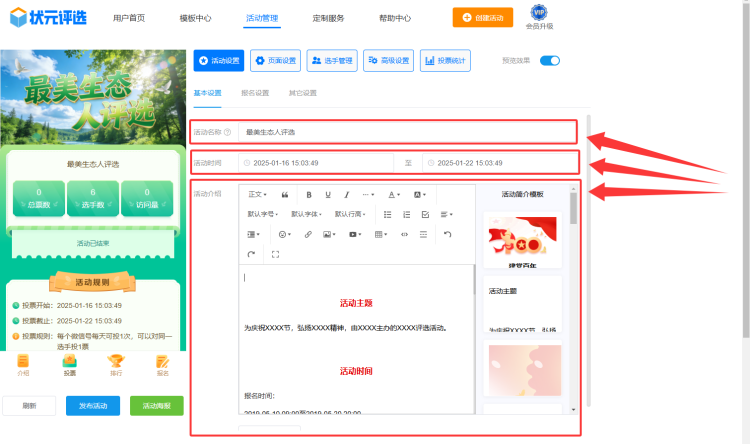Toggle the 预览效果 switch

pos(550,61)
